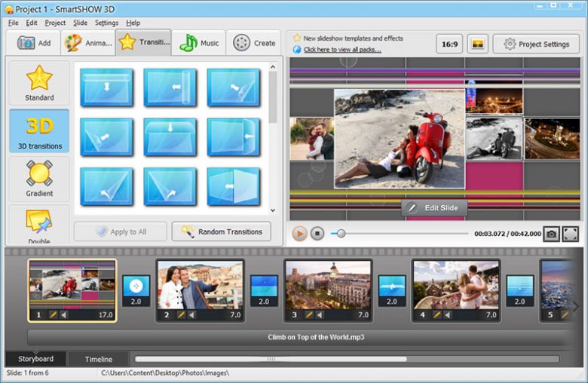
Task: Open the Slide menu
Action: (x=80, y=23)
